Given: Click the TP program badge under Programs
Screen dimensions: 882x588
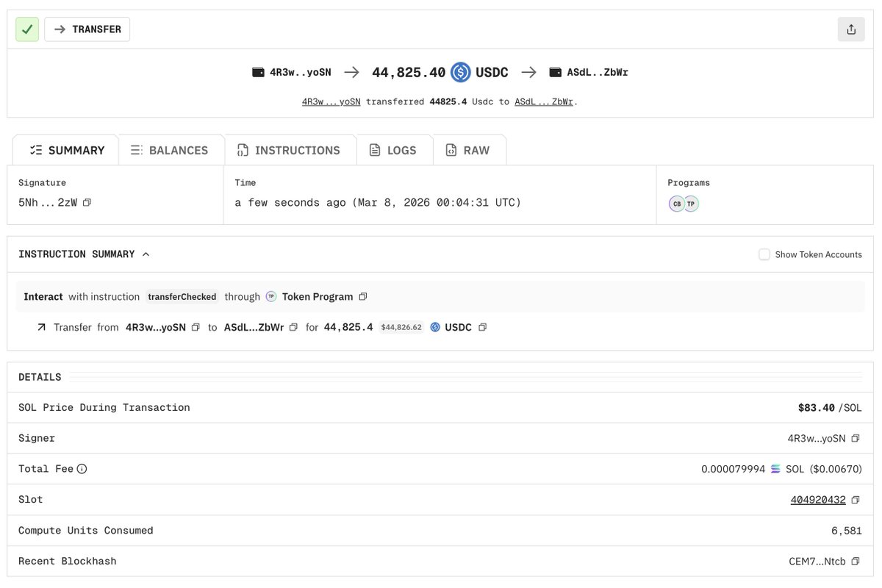Looking at the screenshot, I should click(x=691, y=204).
